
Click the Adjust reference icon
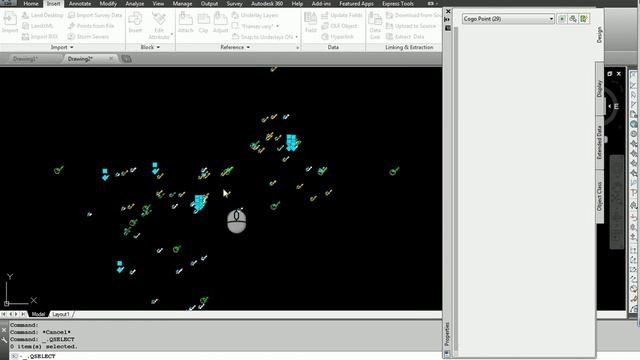pos(220,23)
